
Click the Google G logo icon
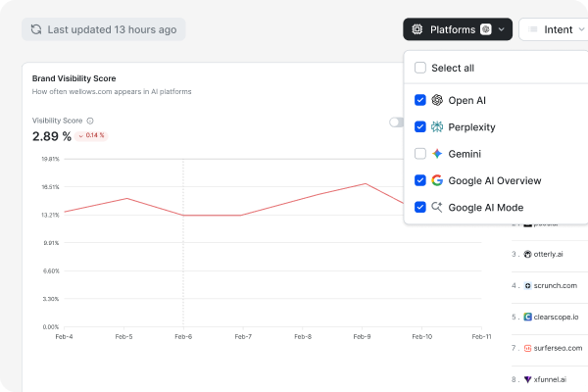[x=437, y=180]
